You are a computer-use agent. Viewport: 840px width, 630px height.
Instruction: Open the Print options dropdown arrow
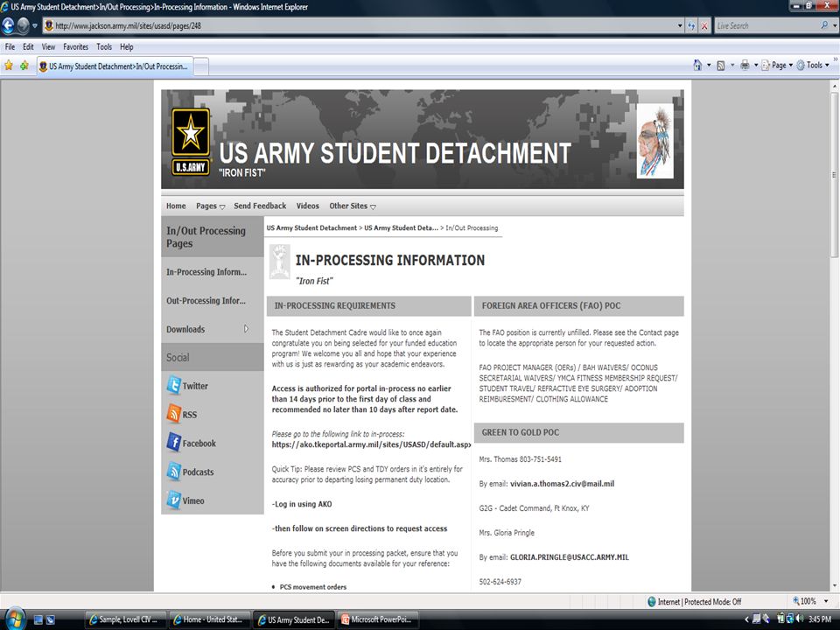(756, 66)
